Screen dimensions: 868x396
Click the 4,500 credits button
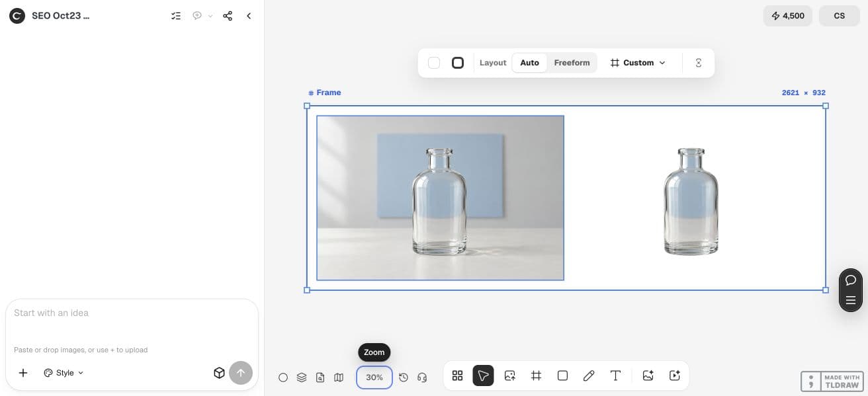tap(787, 16)
